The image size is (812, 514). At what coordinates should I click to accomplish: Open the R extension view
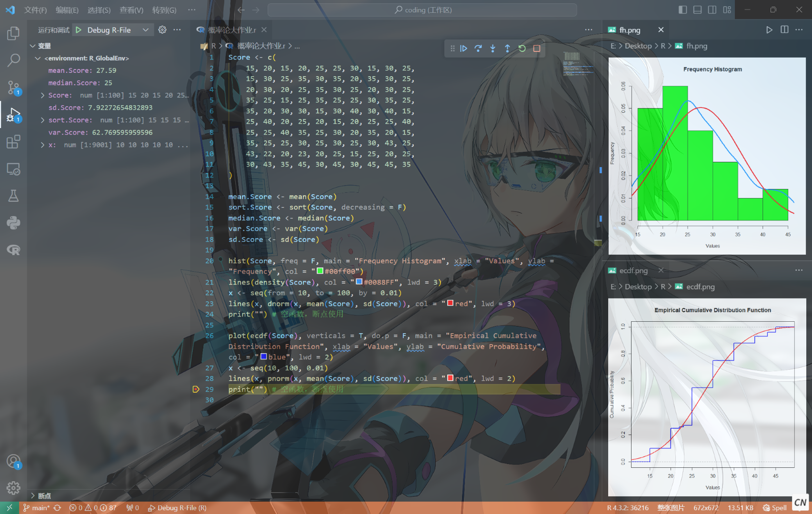point(13,250)
